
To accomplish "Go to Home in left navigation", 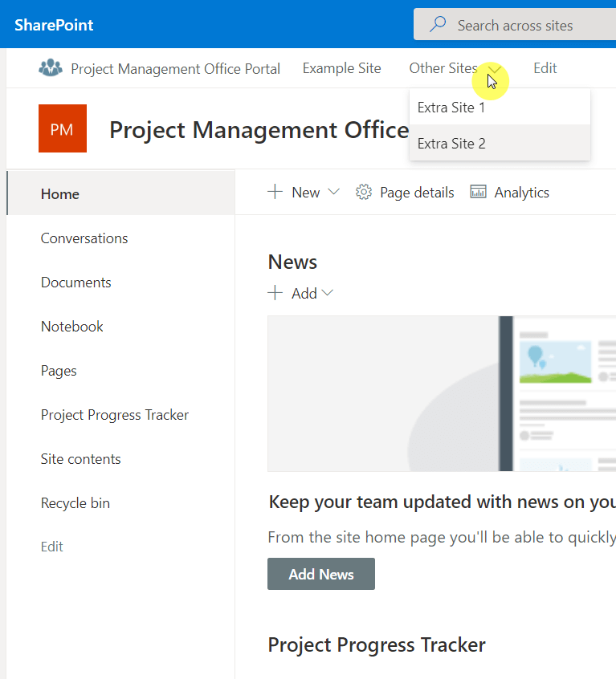I will click(x=120, y=193).
